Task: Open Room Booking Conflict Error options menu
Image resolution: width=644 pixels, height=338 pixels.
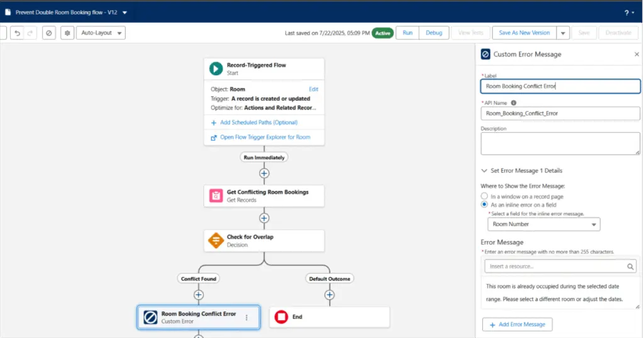Action: (x=247, y=317)
